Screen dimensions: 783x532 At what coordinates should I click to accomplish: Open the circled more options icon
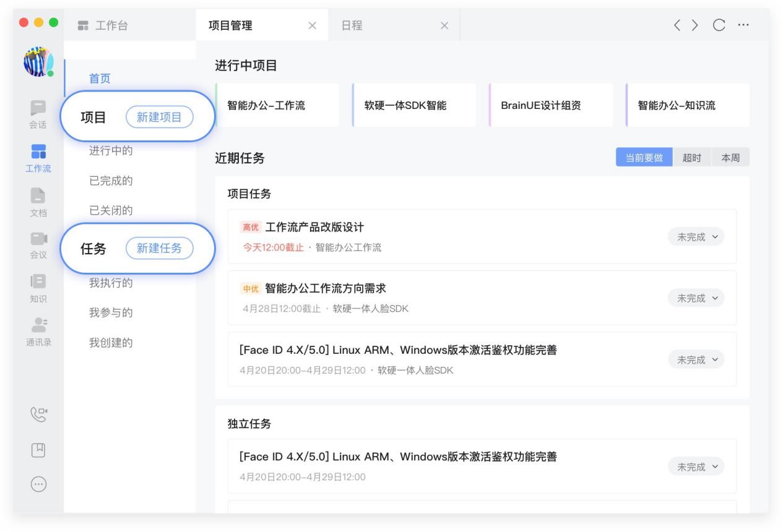(x=38, y=484)
